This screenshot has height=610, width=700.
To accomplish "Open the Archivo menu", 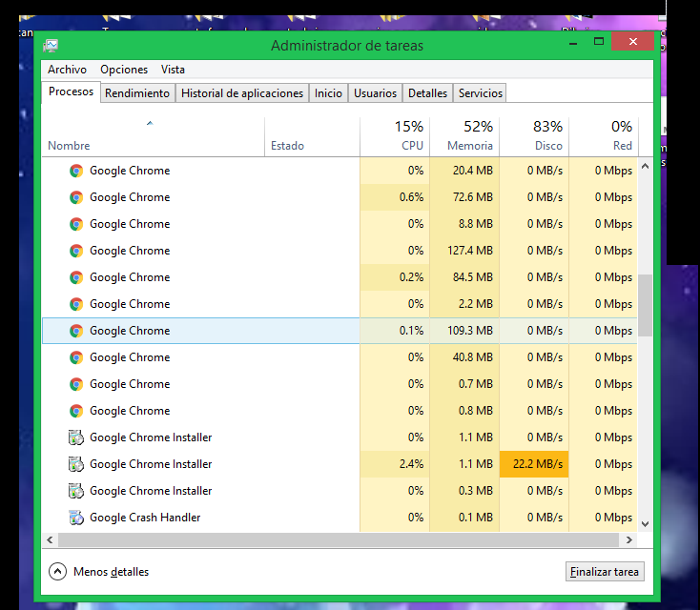I will [x=67, y=70].
